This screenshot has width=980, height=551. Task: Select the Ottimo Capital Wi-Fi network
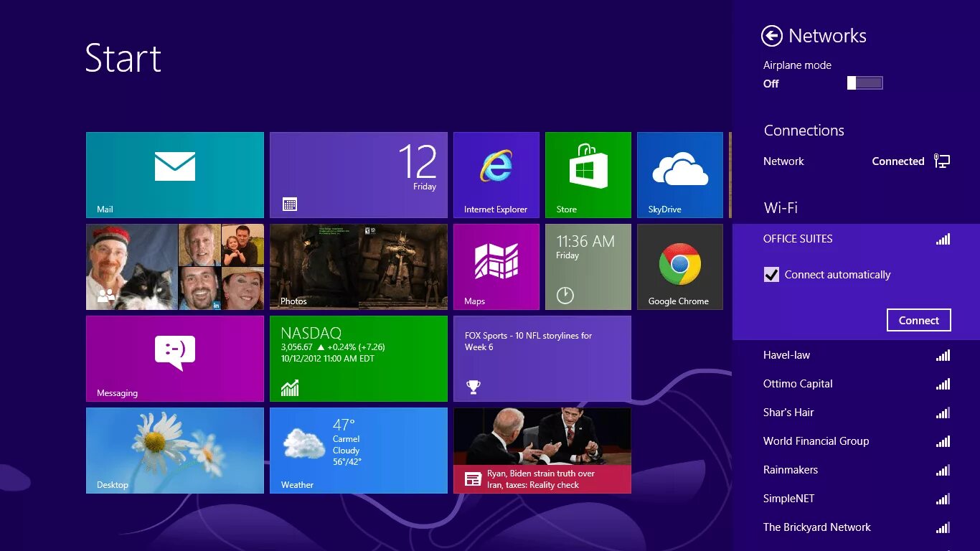click(857, 384)
